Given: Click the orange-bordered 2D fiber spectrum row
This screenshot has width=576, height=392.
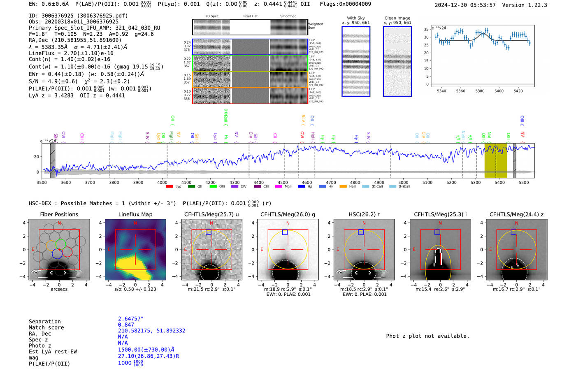Looking at the screenshot, I should click(x=250, y=79).
